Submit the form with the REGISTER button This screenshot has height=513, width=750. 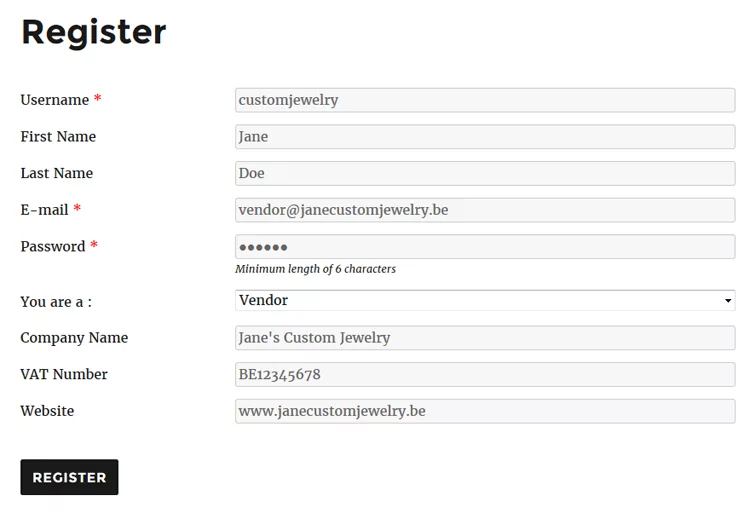(69, 477)
